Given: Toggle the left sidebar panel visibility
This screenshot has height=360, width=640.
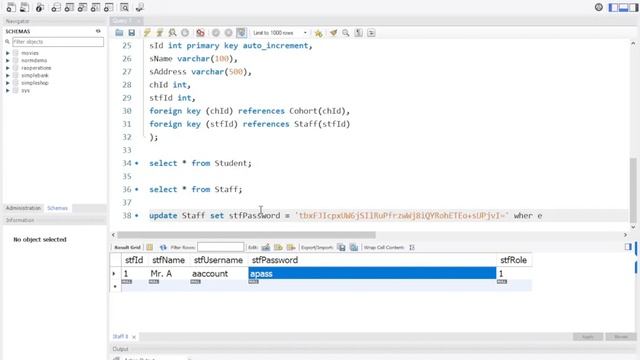Looking at the screenshot, I should click(x=613, y=7).
